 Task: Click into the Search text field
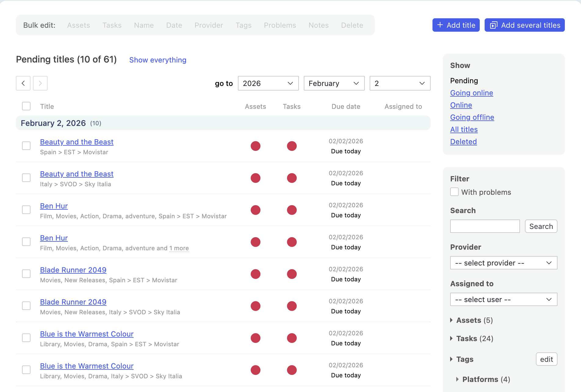(485, 226)
